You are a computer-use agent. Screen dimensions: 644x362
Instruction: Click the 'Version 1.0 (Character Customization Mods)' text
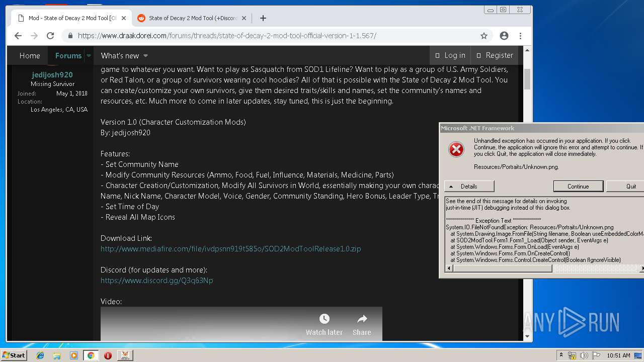[173, 122]
